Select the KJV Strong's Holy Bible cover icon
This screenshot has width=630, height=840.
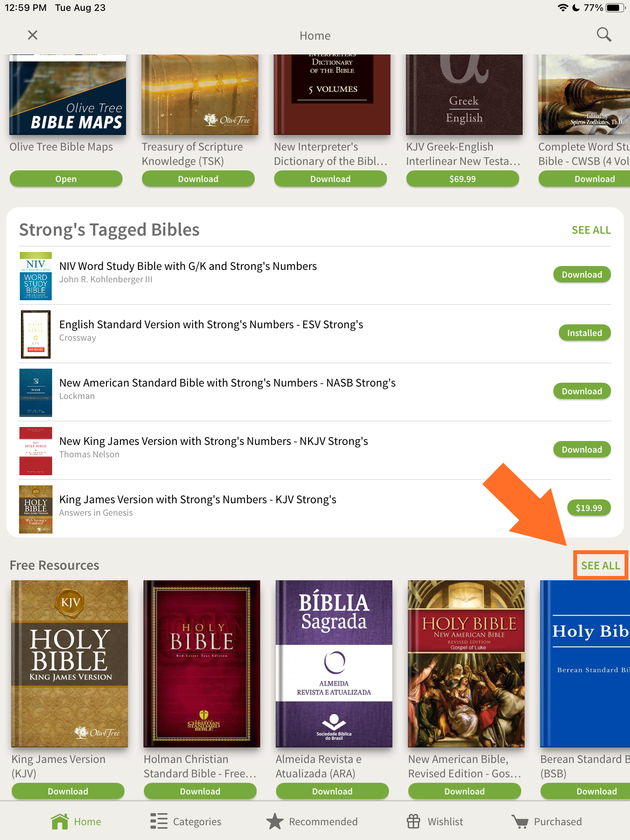click(x=36, y=509)
